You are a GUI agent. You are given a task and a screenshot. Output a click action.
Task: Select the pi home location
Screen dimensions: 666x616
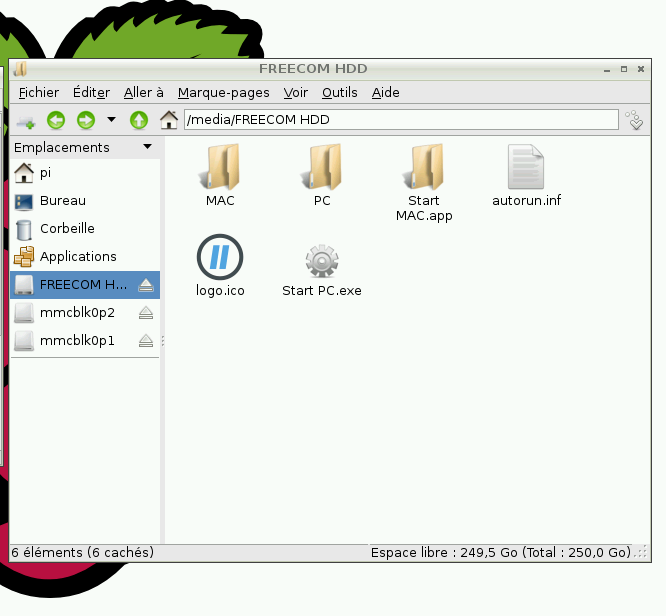tap(85, 173)
